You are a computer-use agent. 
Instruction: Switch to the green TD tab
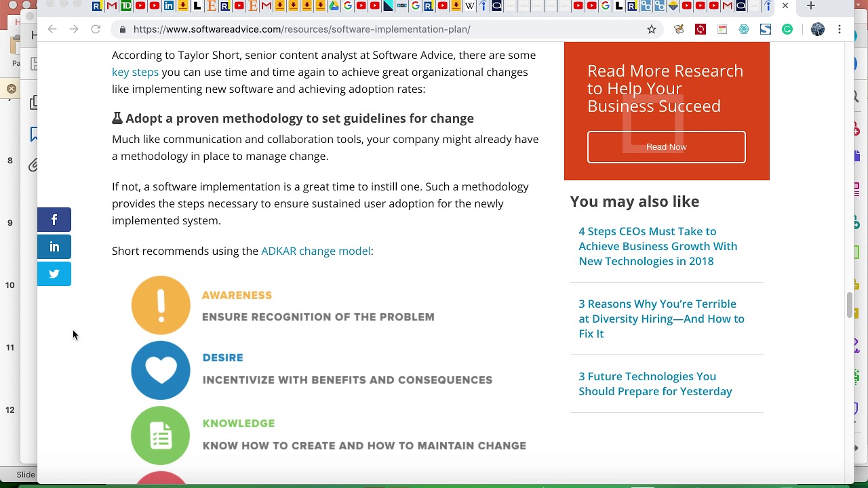[125, 6]
